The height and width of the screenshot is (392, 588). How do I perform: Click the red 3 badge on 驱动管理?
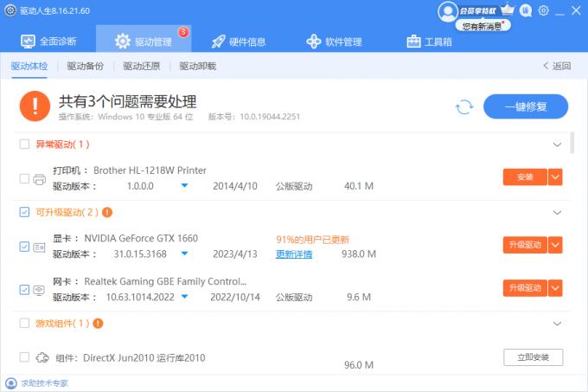[x=183, y=32]
